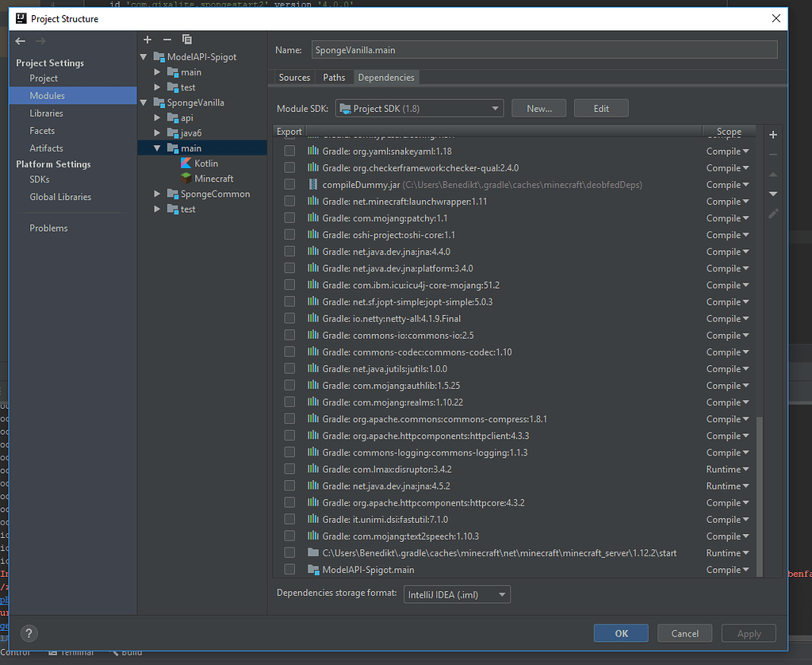Copy the selected module icon
Image resolution: width=812 pixels, height=665 pixels.
187,40
